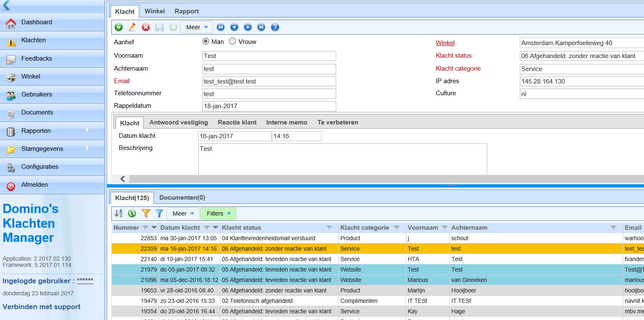The height and width of the screenshot is (320, 644).
Task: Open the Te verbeteren tab
Action: 338,122
